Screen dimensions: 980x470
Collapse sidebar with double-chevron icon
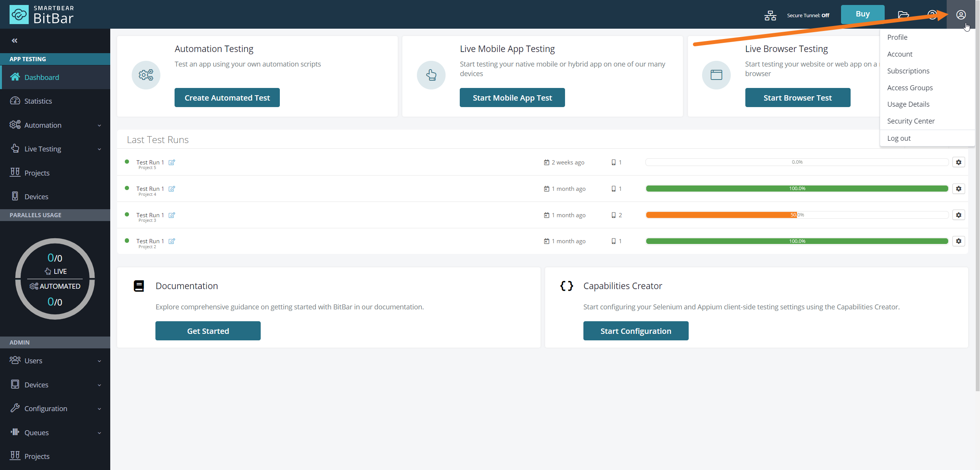(15, 41)
